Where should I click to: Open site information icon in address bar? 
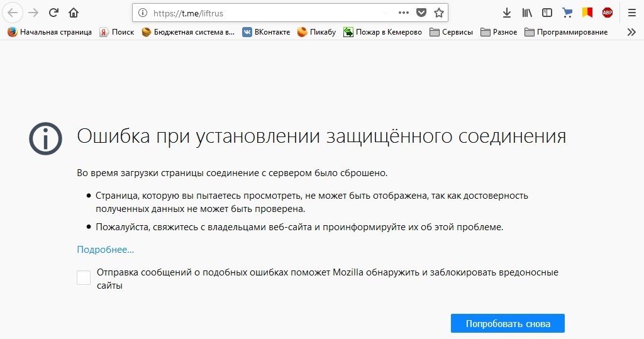coord(142,13)
